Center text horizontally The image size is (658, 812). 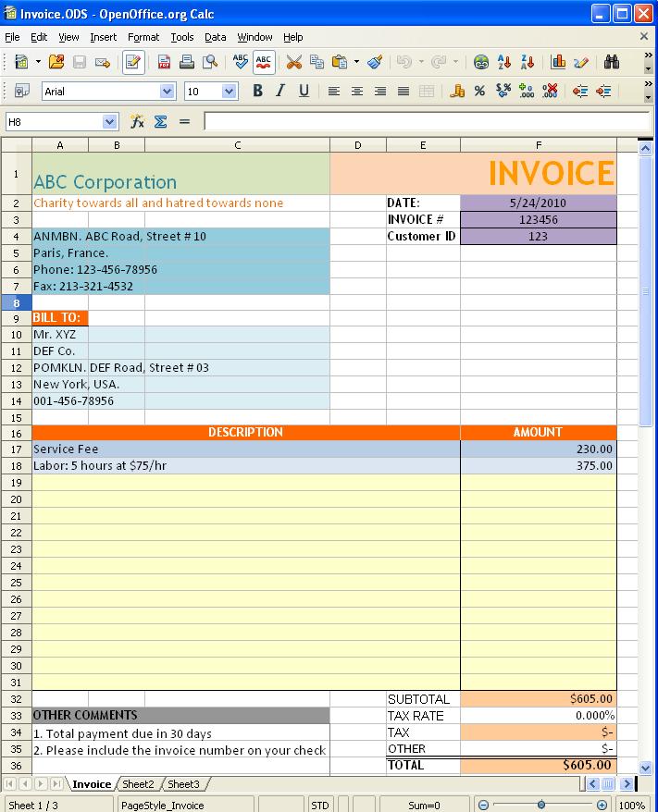357,92
